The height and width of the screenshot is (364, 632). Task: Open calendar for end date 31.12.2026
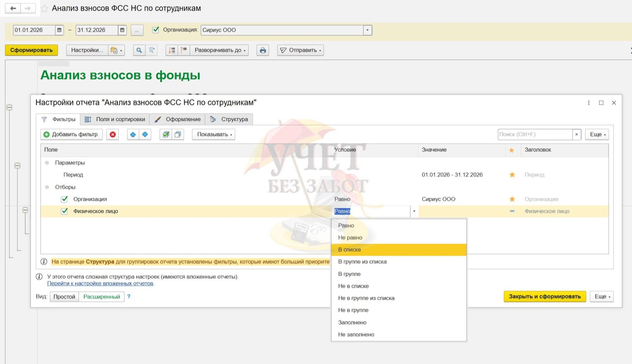(122, 30)
